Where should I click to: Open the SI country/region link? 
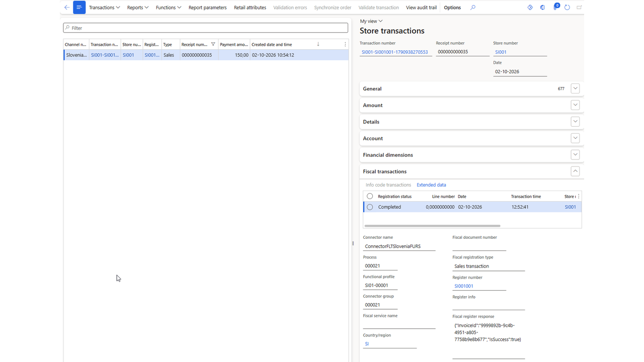(x=367, y=344)
